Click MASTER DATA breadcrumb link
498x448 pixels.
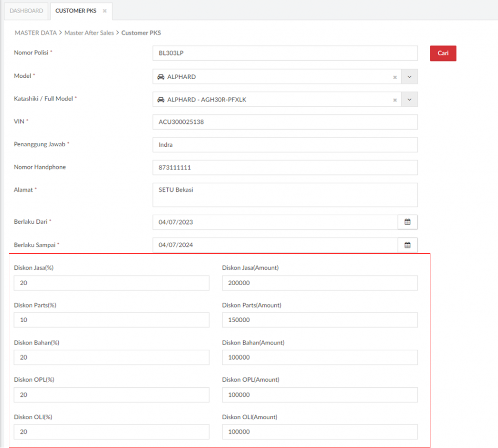(x=36, y=33)
